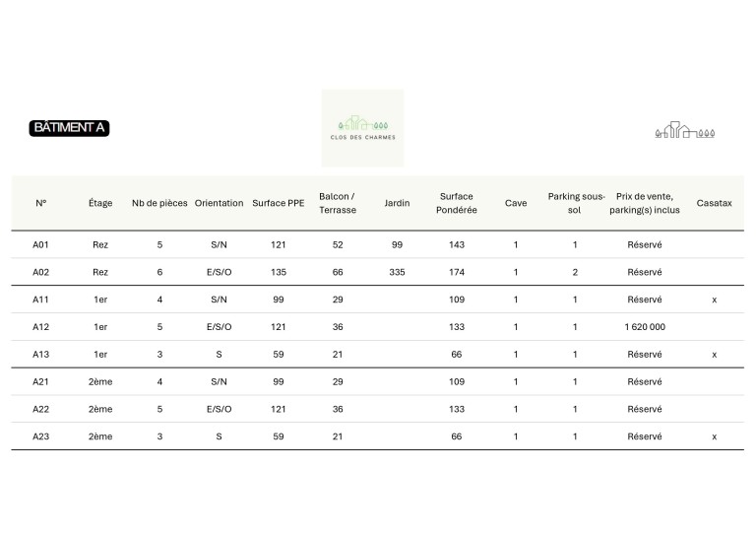
Task: Click the Surface PPE value 135
Action: pos(279,272)
